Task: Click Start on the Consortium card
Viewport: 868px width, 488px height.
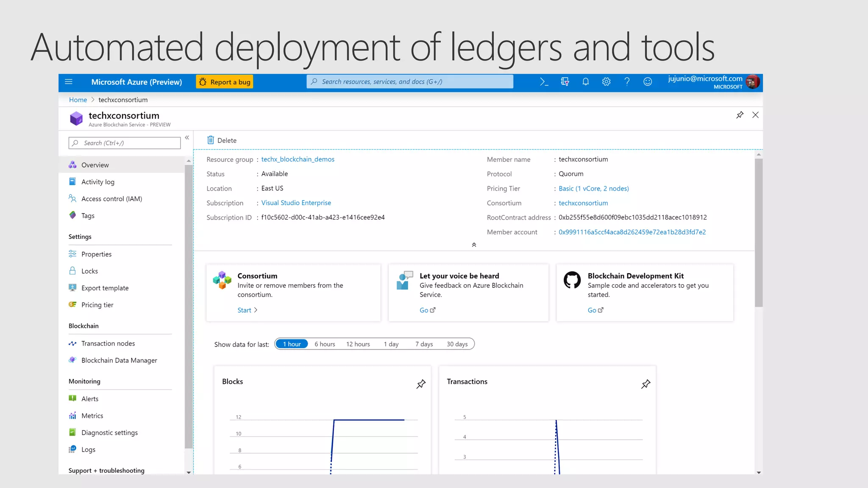Action: 248,310
